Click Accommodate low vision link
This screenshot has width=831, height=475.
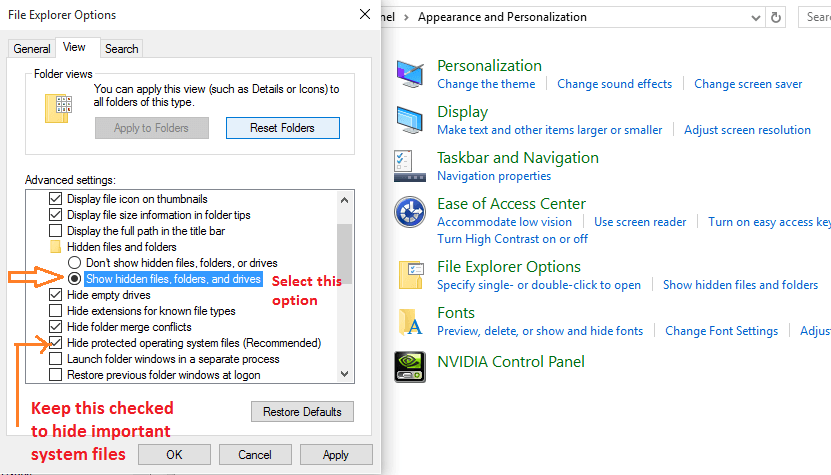pos(505,222)
